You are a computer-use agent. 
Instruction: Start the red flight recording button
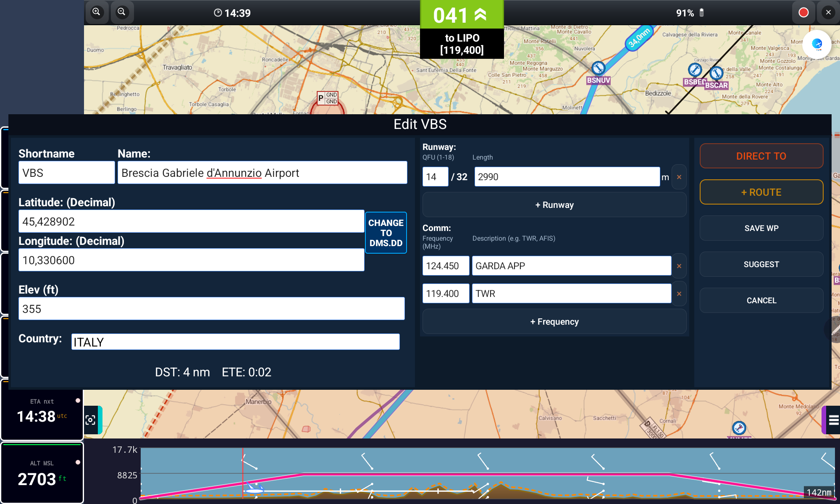[803, 13]
